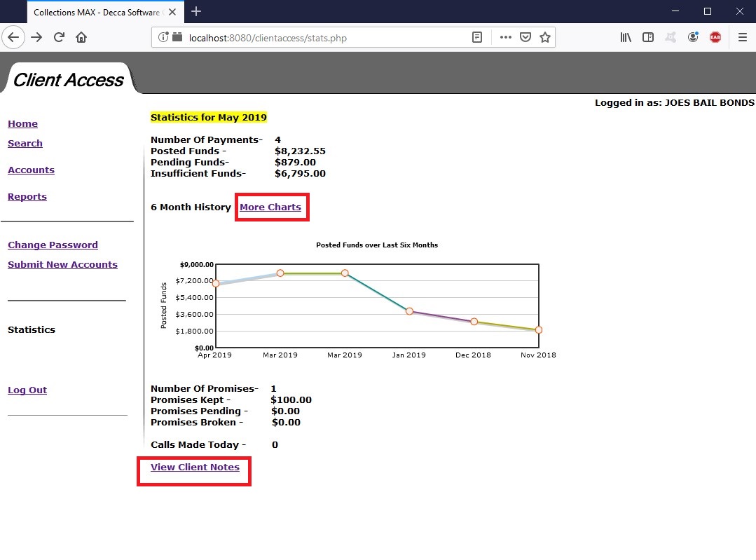Open the More Charts link
Screen dimensions: 756x560
coord(270,207)
